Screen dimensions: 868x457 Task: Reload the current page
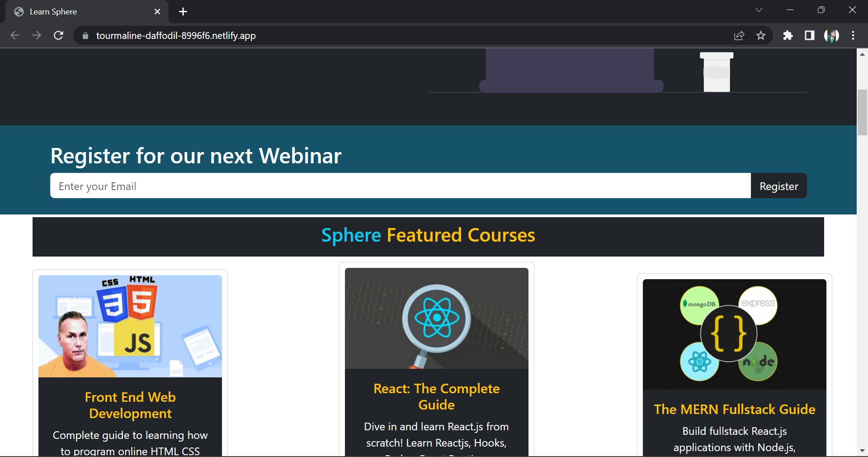point(58,35)
